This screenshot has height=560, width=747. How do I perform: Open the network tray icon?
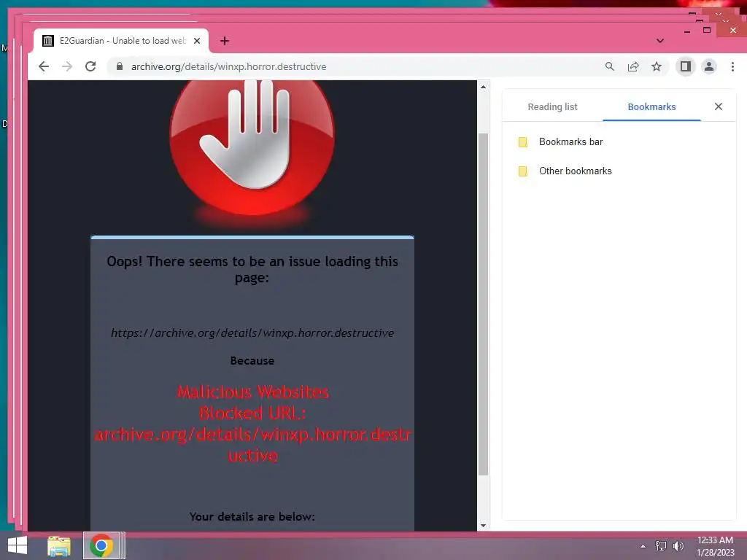click(x=661, y=546)
